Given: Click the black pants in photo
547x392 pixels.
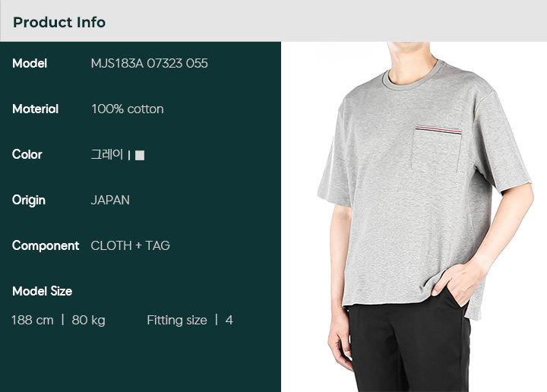Looking at the screenshot, I should (x=409, y=345).
